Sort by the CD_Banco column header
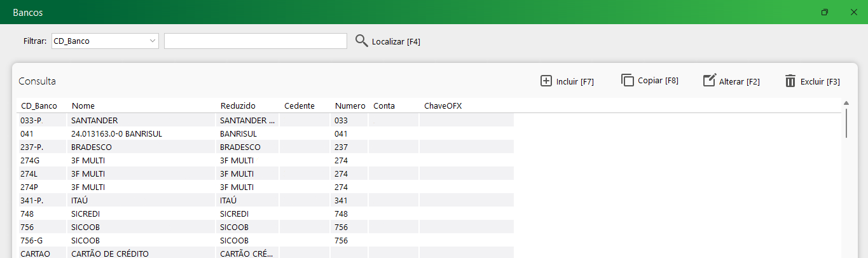Screen dimensions: 868x258 [x=39, y=105]
